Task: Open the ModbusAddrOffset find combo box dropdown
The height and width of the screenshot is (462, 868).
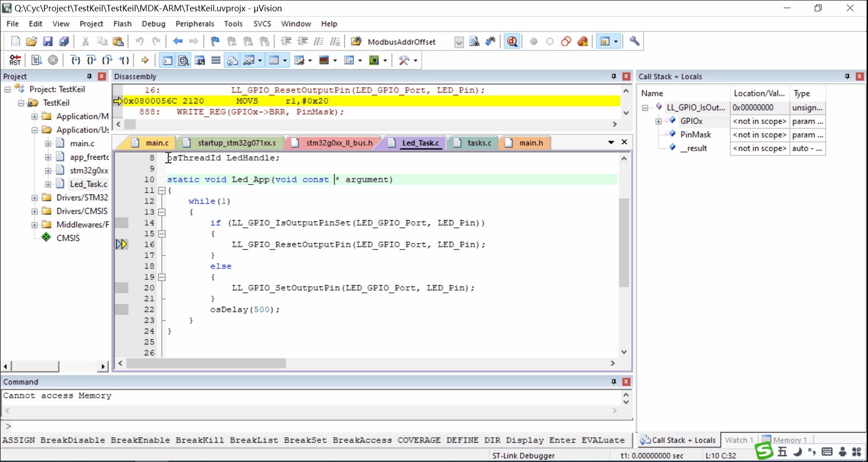Action: (459, 42)
